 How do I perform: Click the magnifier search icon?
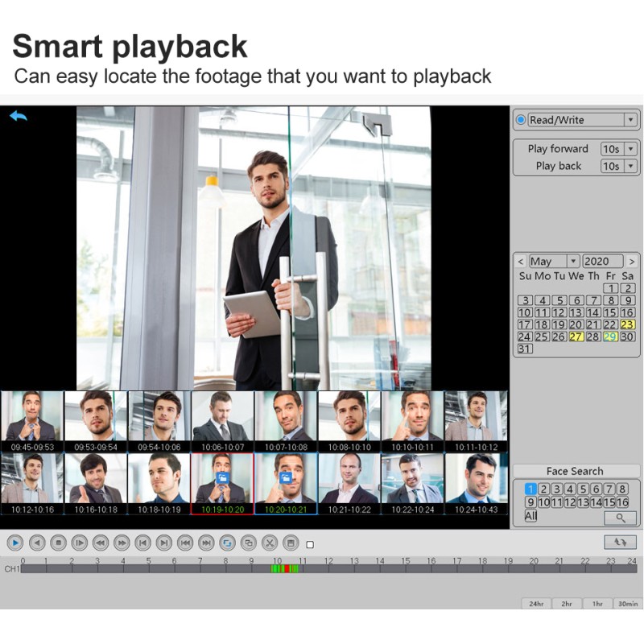coord(620,518)
